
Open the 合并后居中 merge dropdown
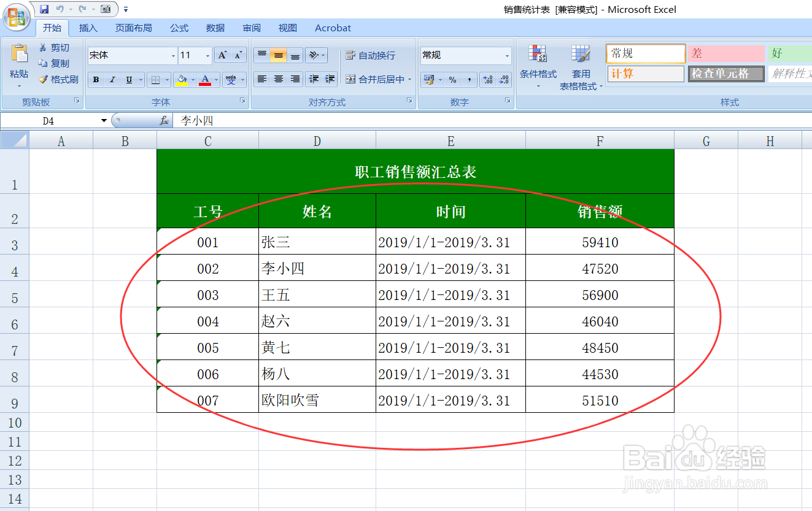tap(410, 79)
